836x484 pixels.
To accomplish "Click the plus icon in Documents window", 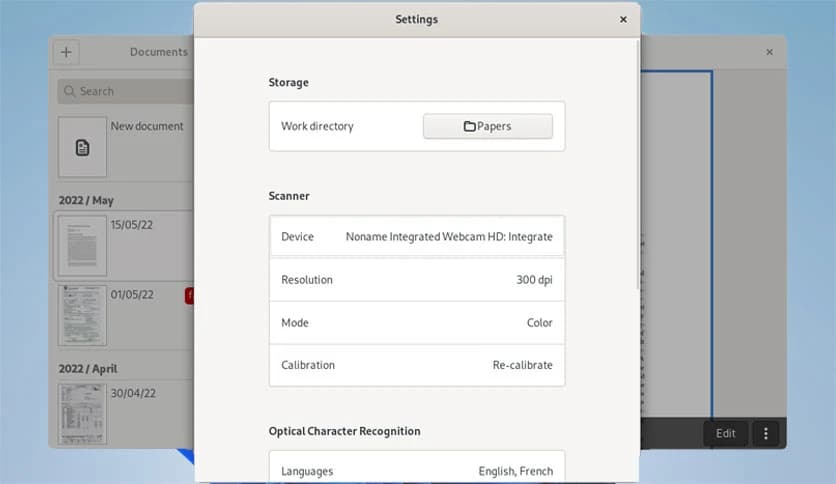I will 66,52.
